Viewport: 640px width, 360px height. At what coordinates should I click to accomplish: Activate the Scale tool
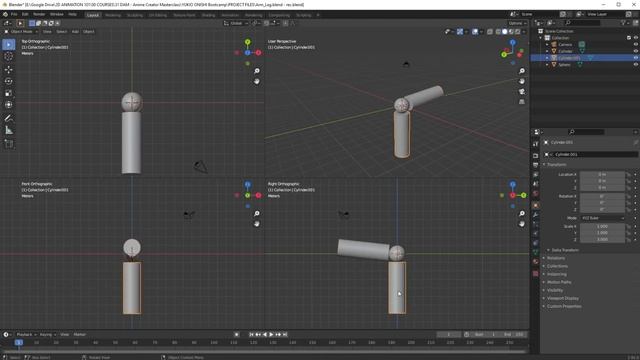point(9,93)
